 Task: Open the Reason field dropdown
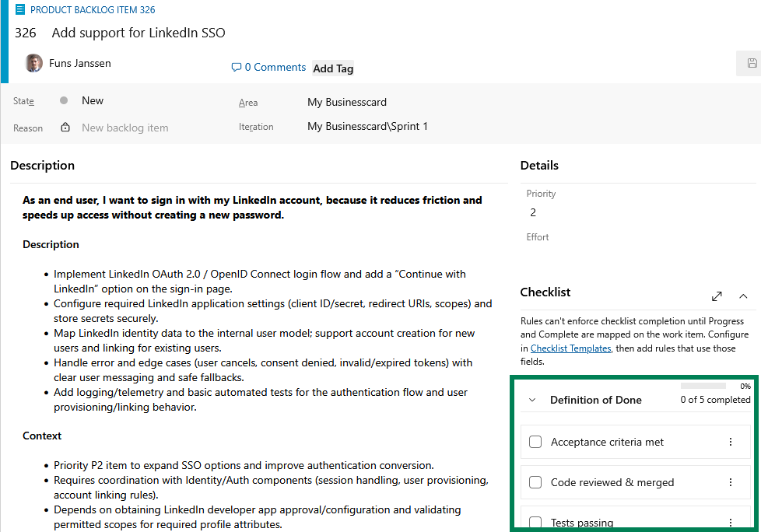[124, 128]
